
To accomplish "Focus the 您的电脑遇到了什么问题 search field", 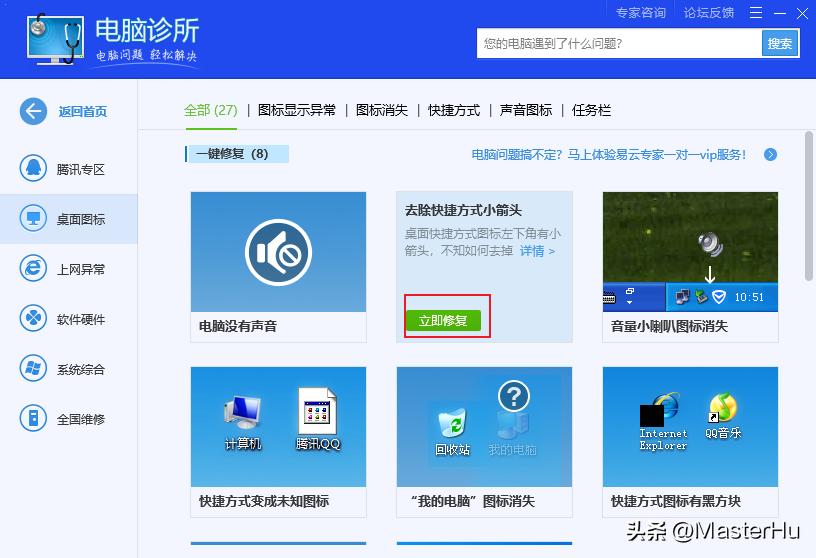I will [x=619, y=43].
